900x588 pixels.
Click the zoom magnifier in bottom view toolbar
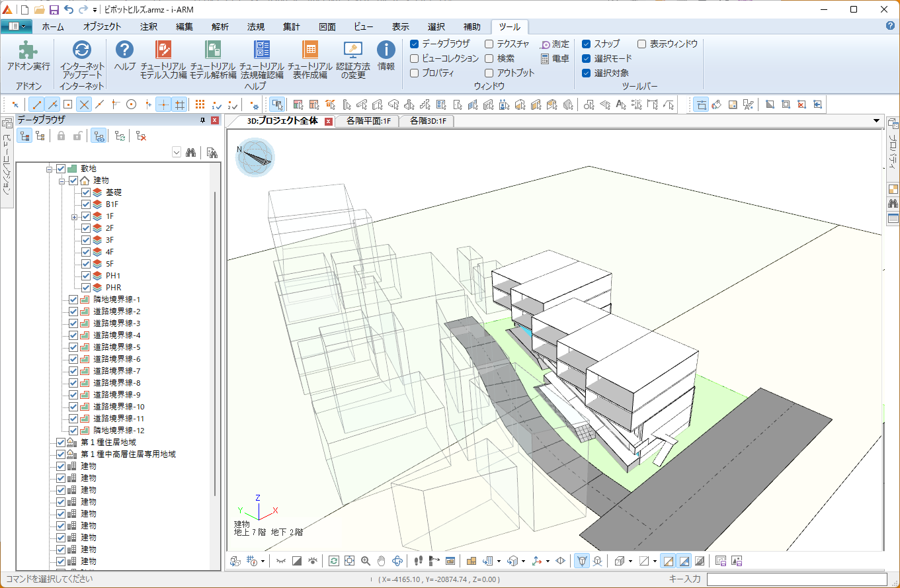(366, 561)
